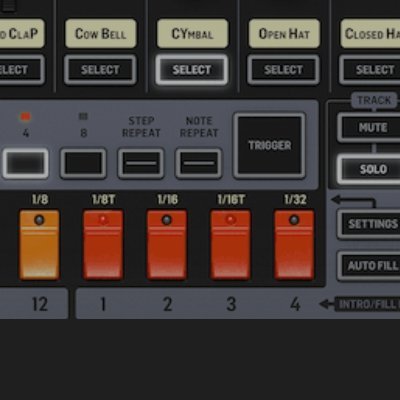Click fill step number 3
This screenshot has width=400, height=400.
(x=231, y=304)
